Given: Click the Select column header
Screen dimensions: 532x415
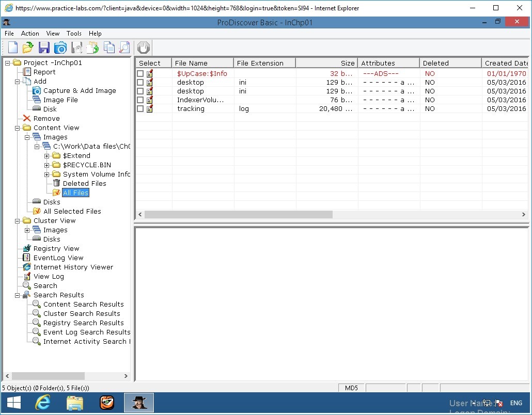Looking at the screenshot, I should (154, 63).
